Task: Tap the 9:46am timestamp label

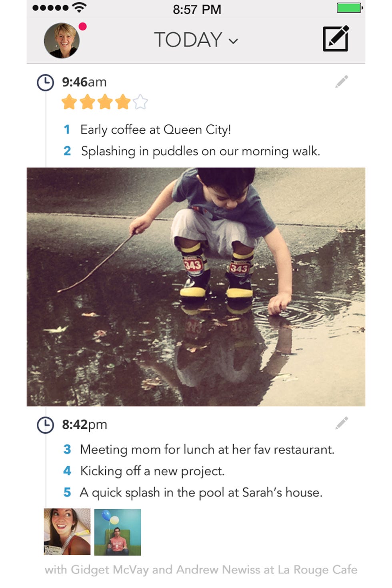Action: tap(84, 82)
